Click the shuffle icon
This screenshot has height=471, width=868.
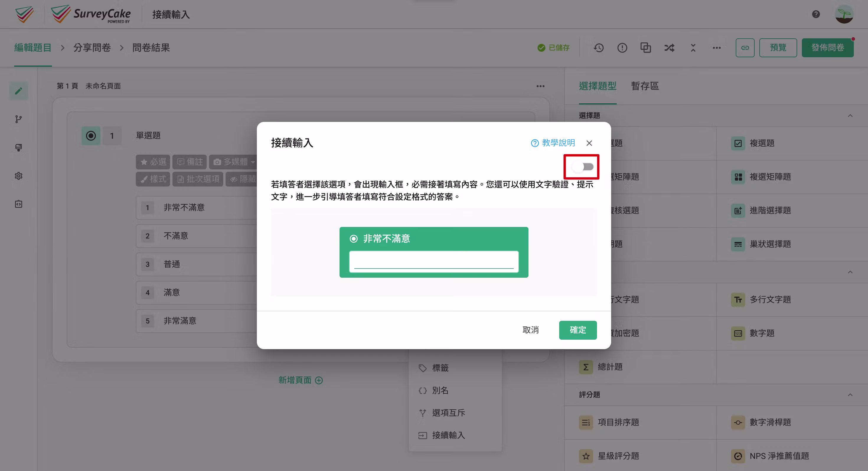click(669, 48)
